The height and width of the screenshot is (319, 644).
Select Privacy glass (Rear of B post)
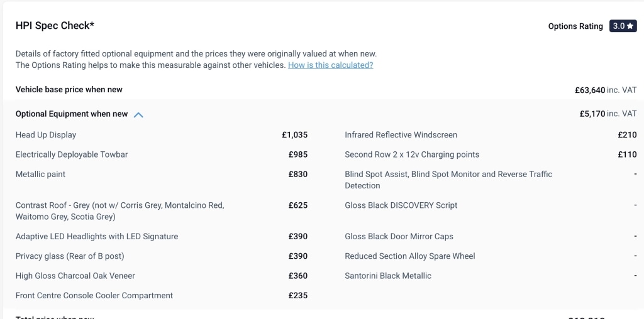coord(70,256)
